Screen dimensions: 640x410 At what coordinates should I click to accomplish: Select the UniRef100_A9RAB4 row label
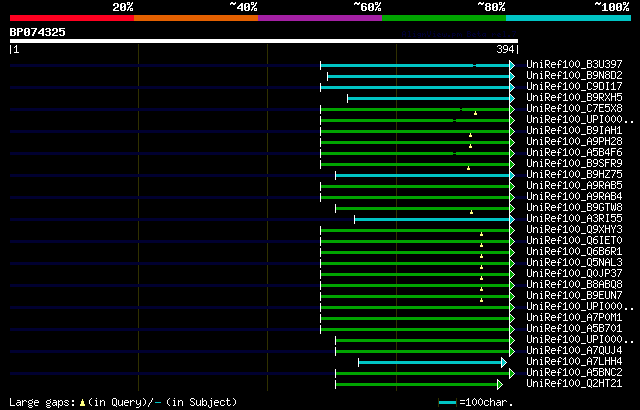click(x=574, y=197)
